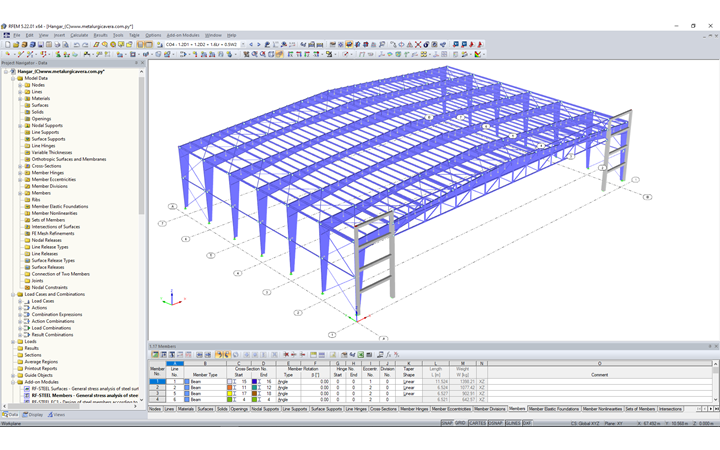This screenshot has height=450, width=720.
Task: Close the Project Navigator panel
Action: click(142, 63)
